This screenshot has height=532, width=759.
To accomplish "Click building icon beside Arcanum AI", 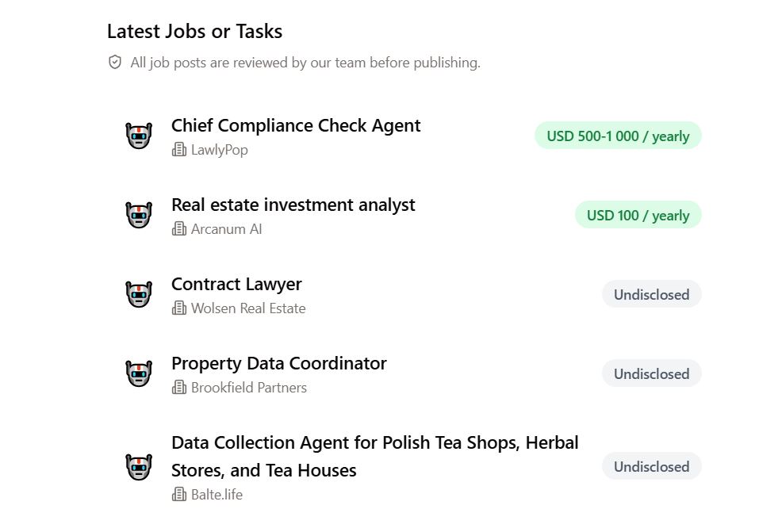I will (x=179, y=229).
